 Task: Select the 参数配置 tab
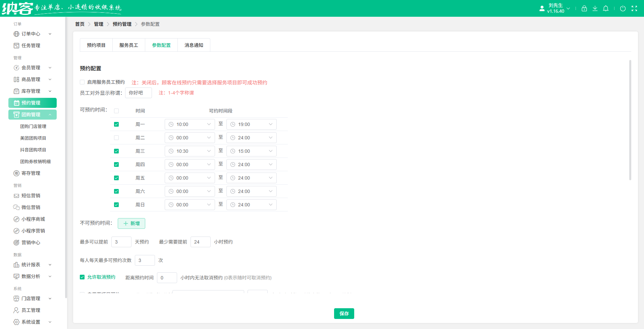click(161, 45)
